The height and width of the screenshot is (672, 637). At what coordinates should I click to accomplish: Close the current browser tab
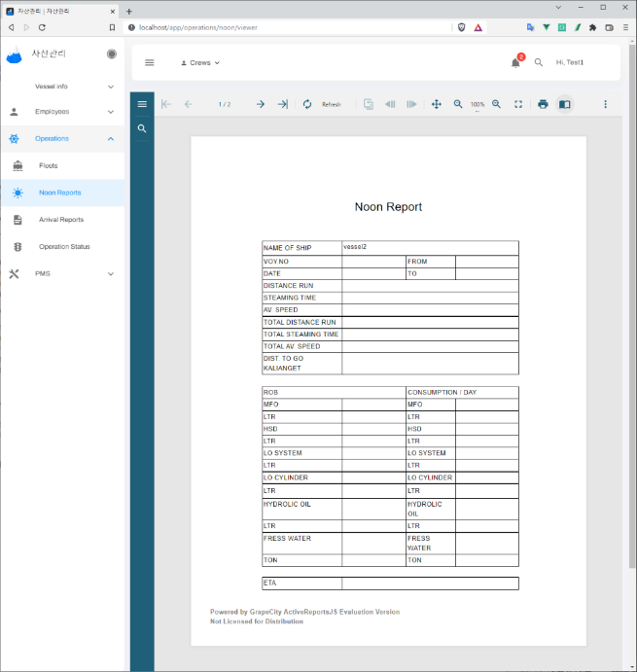(x=113, y=12)
